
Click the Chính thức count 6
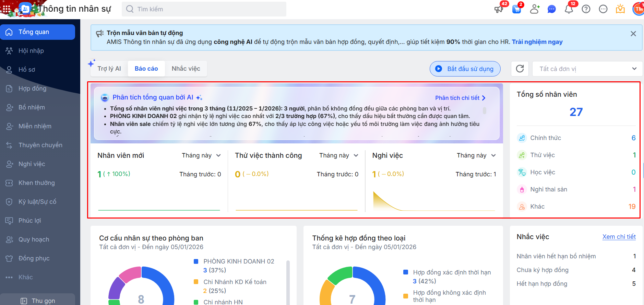[634, 138]
